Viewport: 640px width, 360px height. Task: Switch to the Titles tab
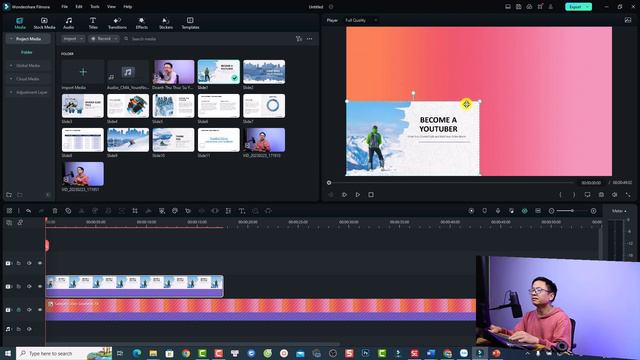(93, 23)
